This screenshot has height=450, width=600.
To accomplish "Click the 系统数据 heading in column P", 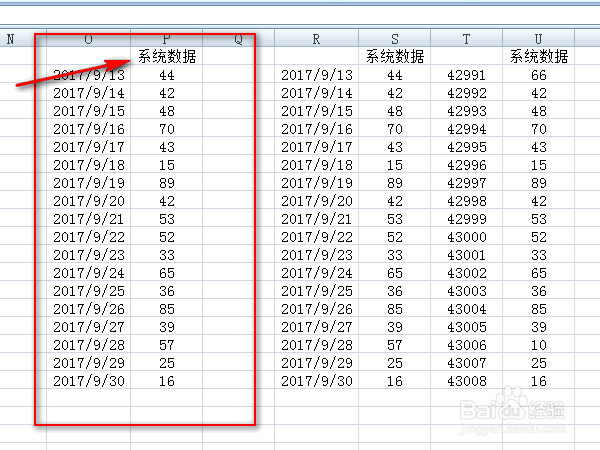I will coord(167,57).
